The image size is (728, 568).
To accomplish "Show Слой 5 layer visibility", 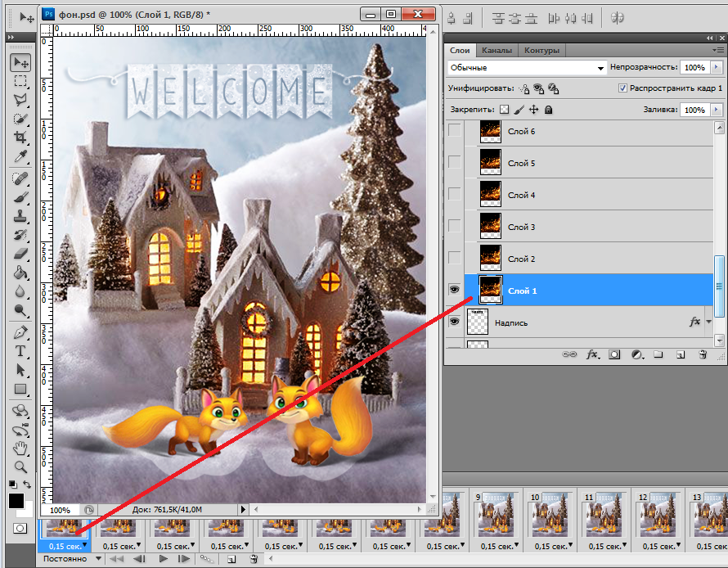I will tap(455, 163).
